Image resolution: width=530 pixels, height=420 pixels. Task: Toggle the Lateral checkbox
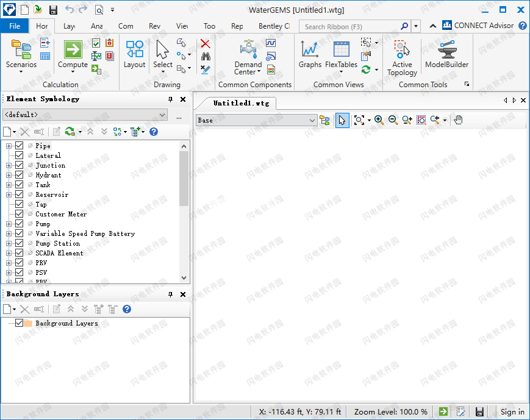coord(20,155)
